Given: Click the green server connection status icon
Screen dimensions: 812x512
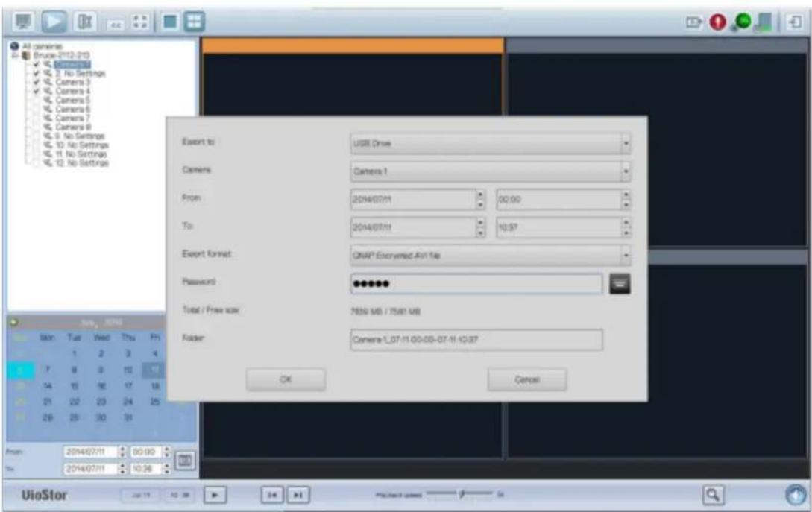Looking at the screenshot, I should pos(743,20).
